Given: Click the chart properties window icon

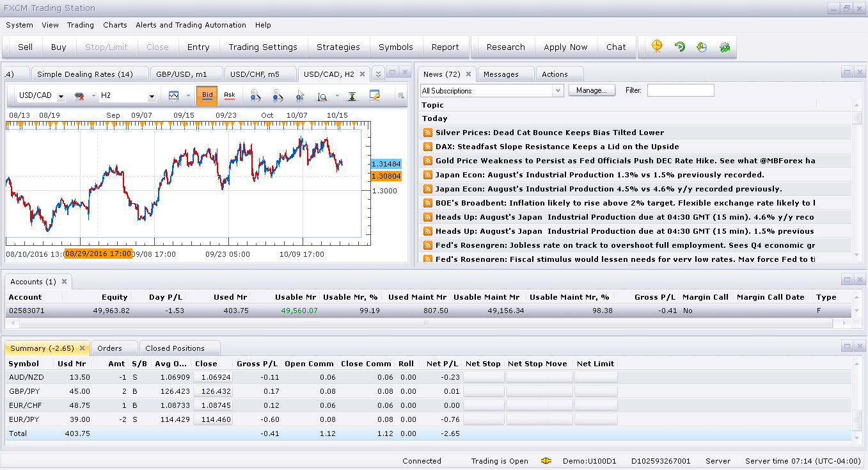Looking at the screenshot, I should click(375, 95).
